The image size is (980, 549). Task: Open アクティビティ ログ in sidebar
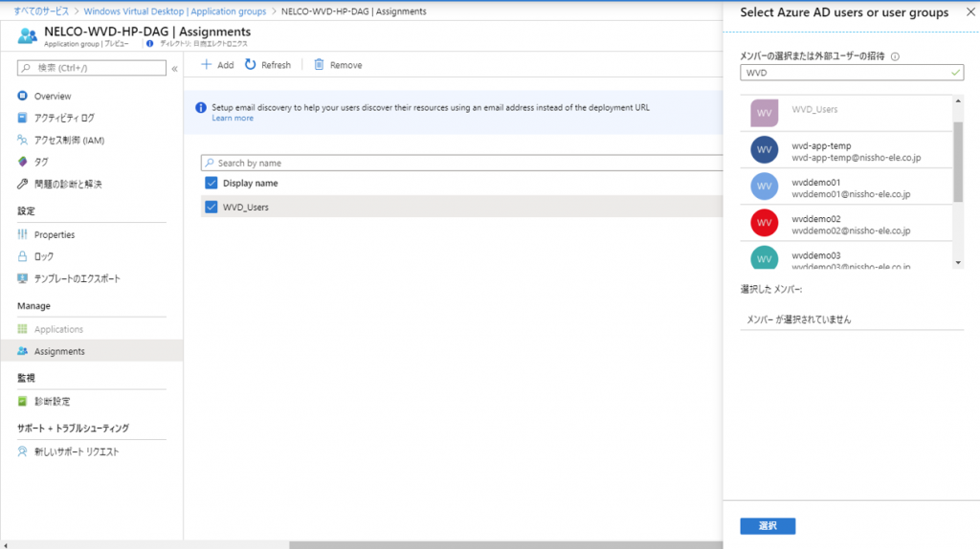tap(63, 119)
